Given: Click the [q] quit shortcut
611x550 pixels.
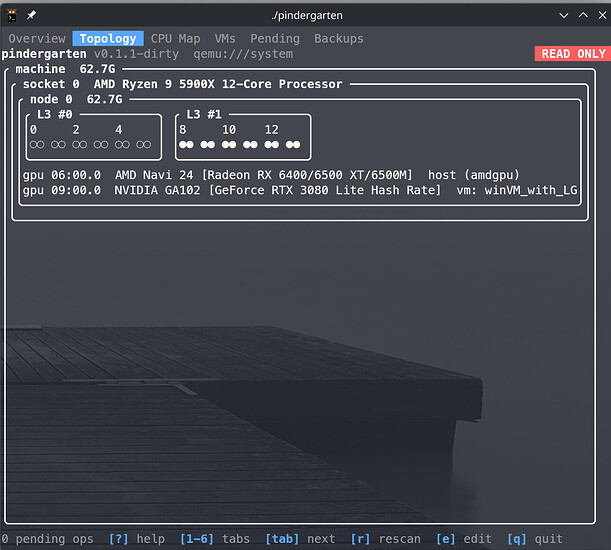Looking at the screenshot, I should coord(535,539).
